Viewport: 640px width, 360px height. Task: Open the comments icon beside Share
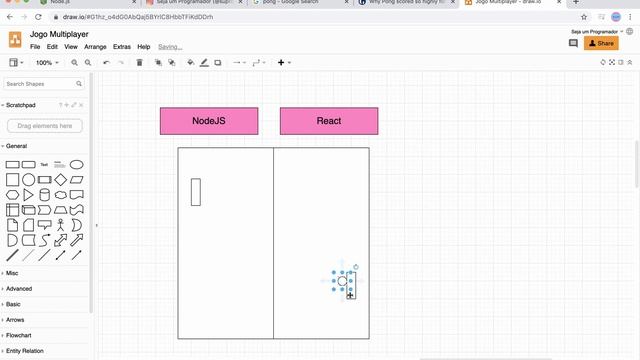click(573, 43)
